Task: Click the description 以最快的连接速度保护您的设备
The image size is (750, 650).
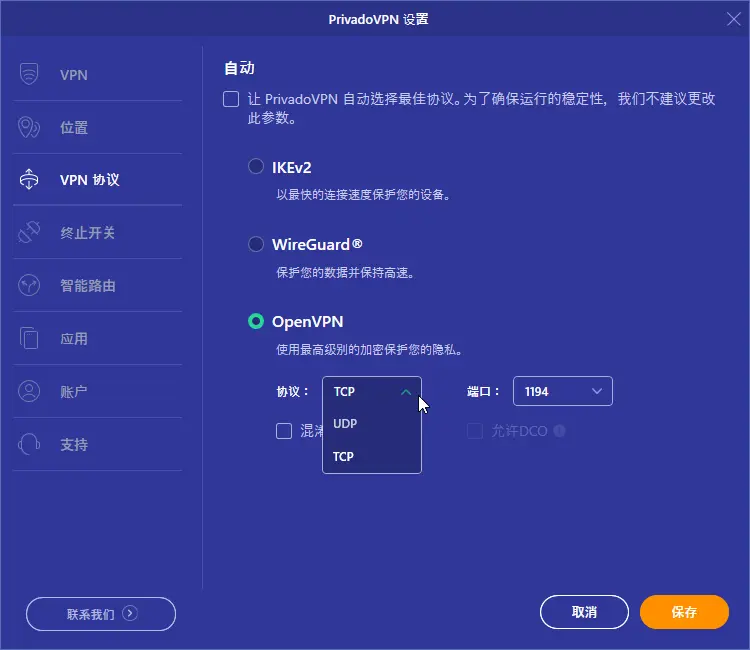Action: coord(363,195)
